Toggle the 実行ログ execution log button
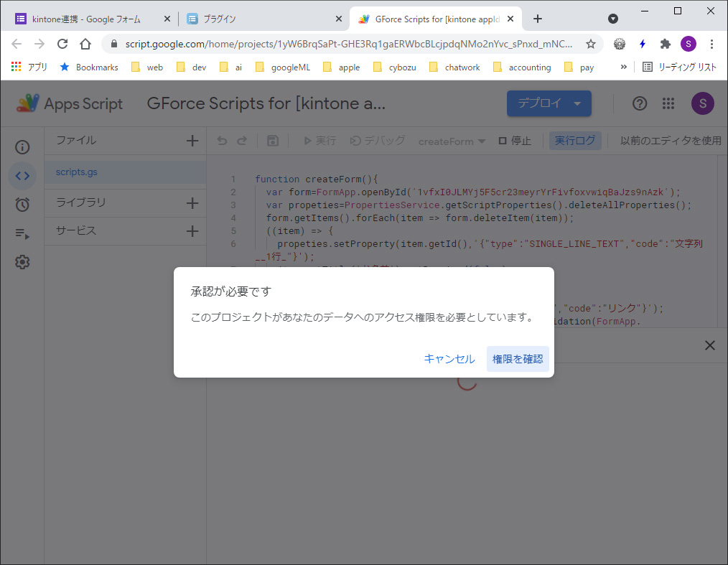Screen dimensions: 728x565 click(575, 141)
